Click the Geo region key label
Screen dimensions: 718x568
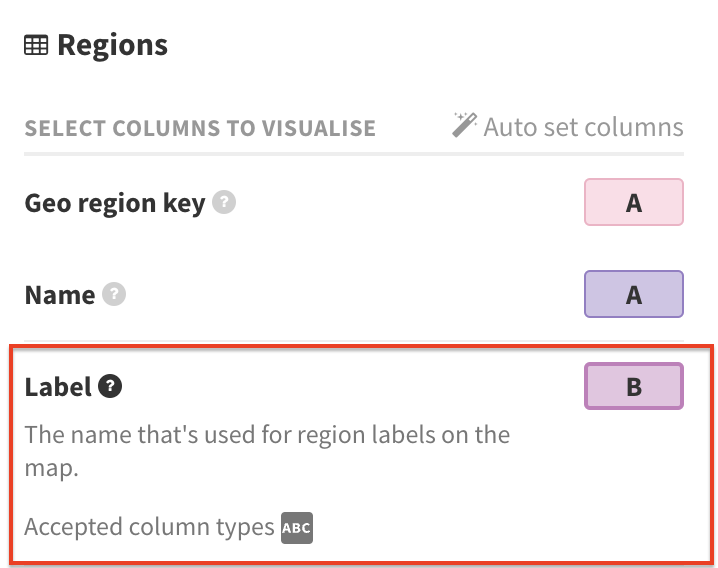(x=114, y=204)
